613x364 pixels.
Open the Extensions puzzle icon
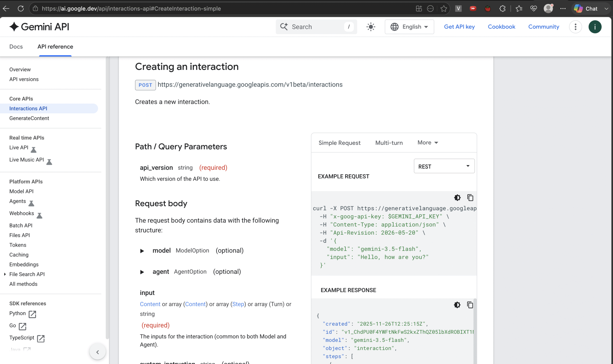click(x=502, y=9)
